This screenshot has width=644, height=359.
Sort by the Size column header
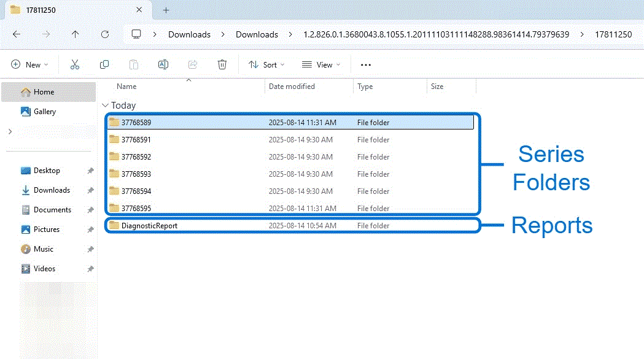[x=437, y=87]
